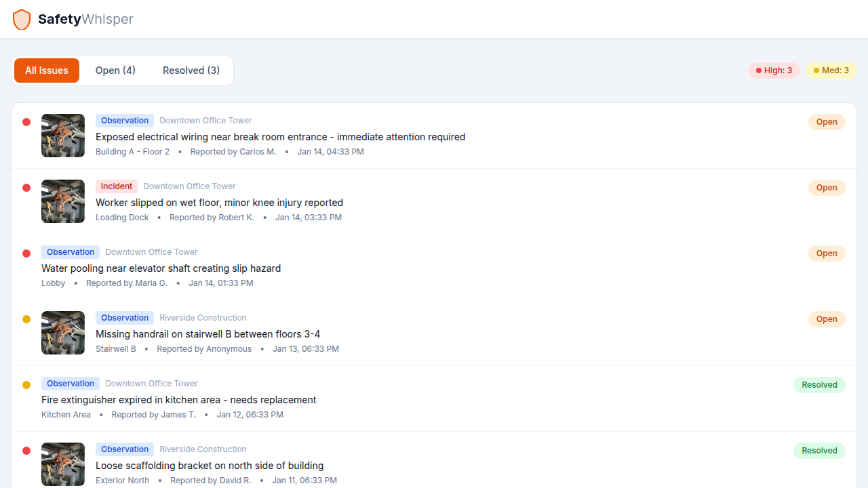The image size is (868, 488).
Task: Select the All Issues tab
Action: pyautogui.click(x=47, y=70)
